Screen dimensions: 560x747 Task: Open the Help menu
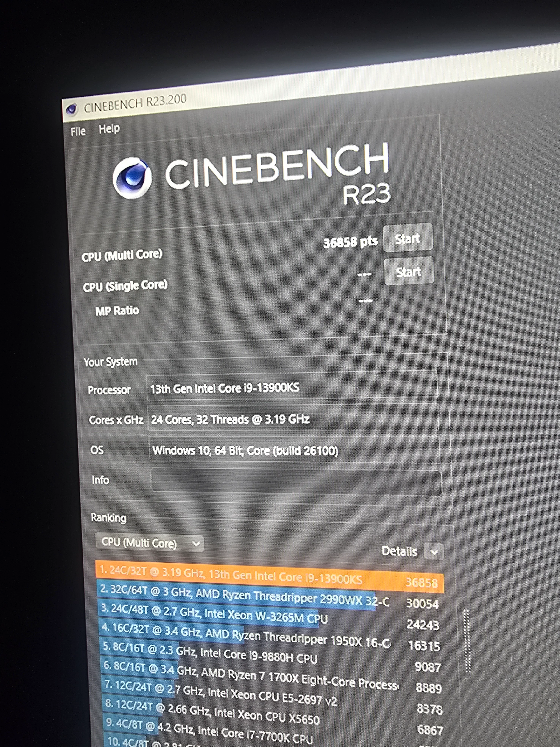(109, 129)
